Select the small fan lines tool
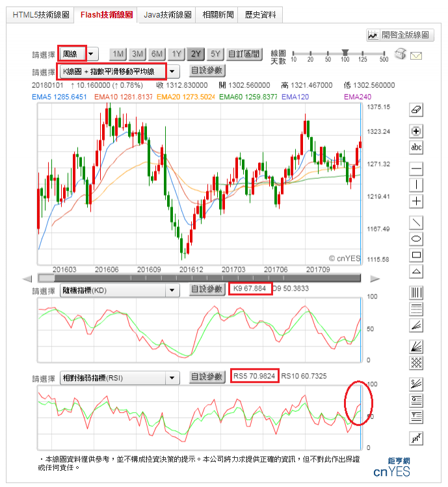This screenshot has height=487, width=448. click(416, 325)
